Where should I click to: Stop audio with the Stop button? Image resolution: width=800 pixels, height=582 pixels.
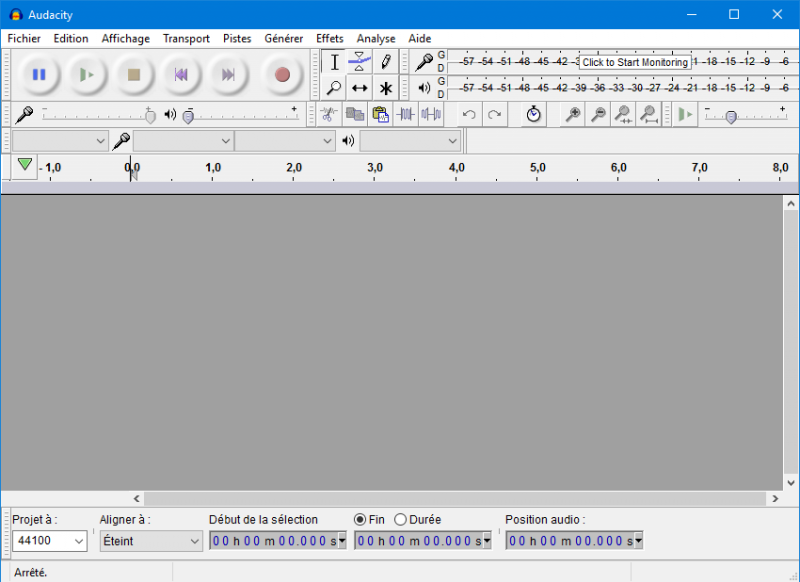click(x=134, y=75)
